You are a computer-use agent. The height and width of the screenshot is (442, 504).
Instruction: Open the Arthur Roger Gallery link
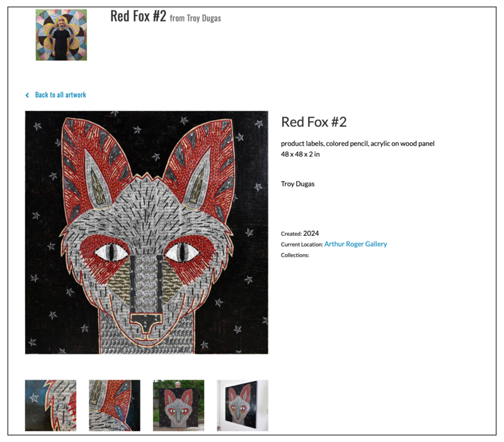pyautogui.click(x=355, y=243)
